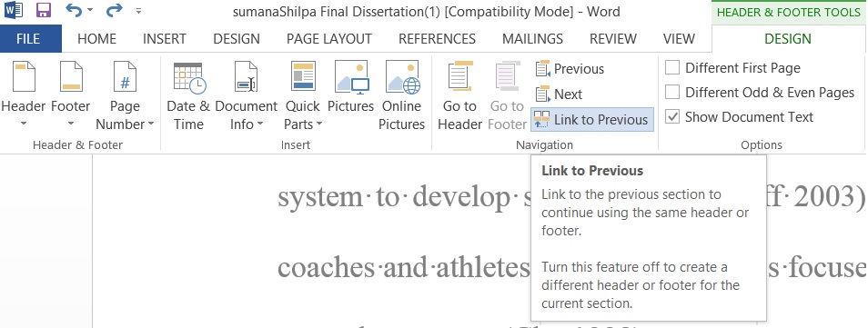This screenshot has width=868, height=328.
Task: Switch to the PAGE LAYOUT tab
Action: [328, 39]
